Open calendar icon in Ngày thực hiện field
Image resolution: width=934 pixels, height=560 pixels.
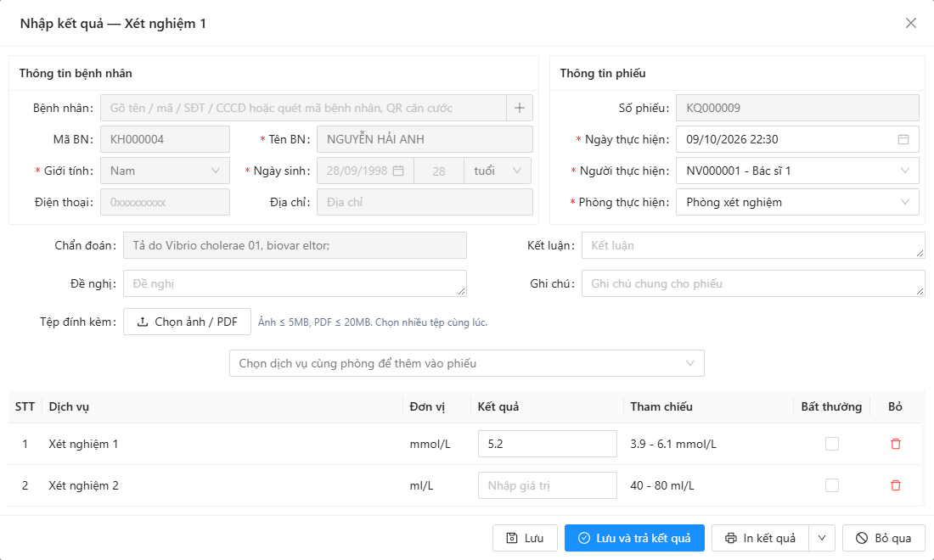click(903, 139)
